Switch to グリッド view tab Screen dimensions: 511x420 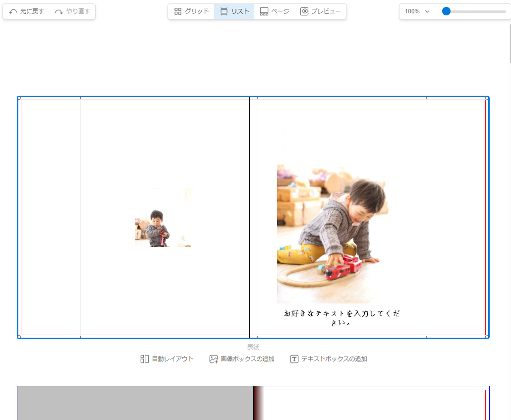tap(197, 11)
